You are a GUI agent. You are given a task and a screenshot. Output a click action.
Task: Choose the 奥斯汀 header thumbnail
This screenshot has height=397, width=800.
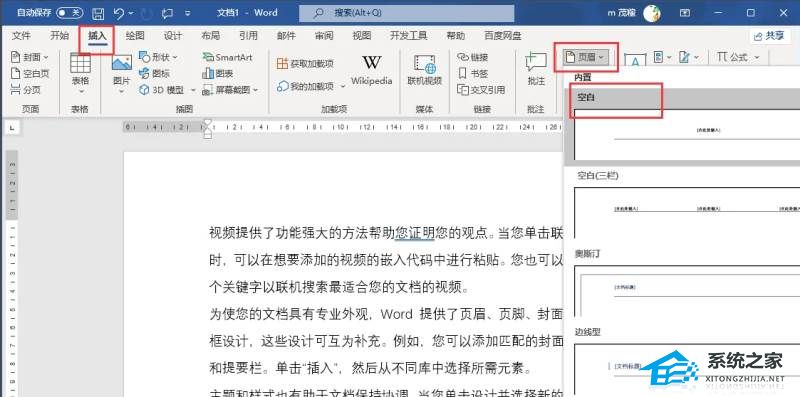click(x=687, y=291)
